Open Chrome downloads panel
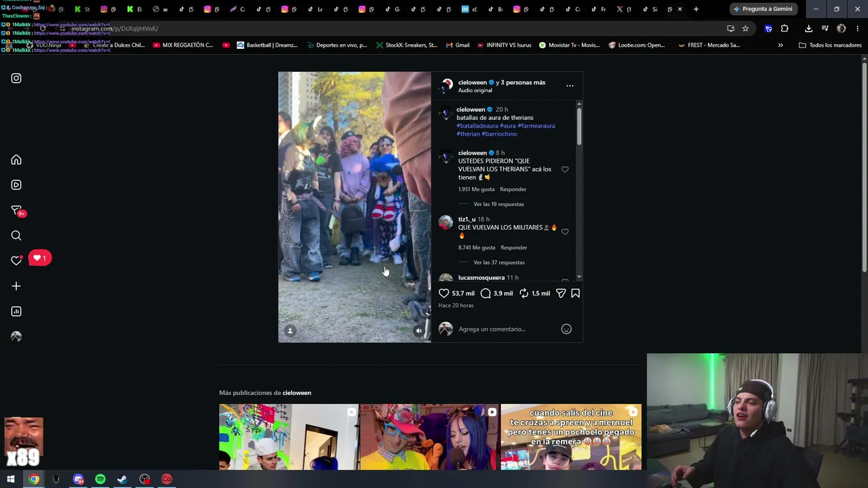868x488 pixels. click(808, 28)
